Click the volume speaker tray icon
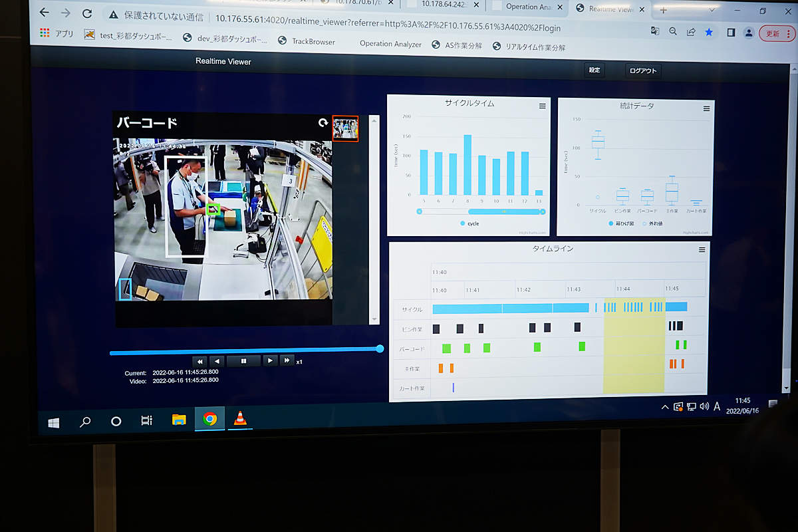The height and width of the screenshot is (532, 798). pos(705,406)
